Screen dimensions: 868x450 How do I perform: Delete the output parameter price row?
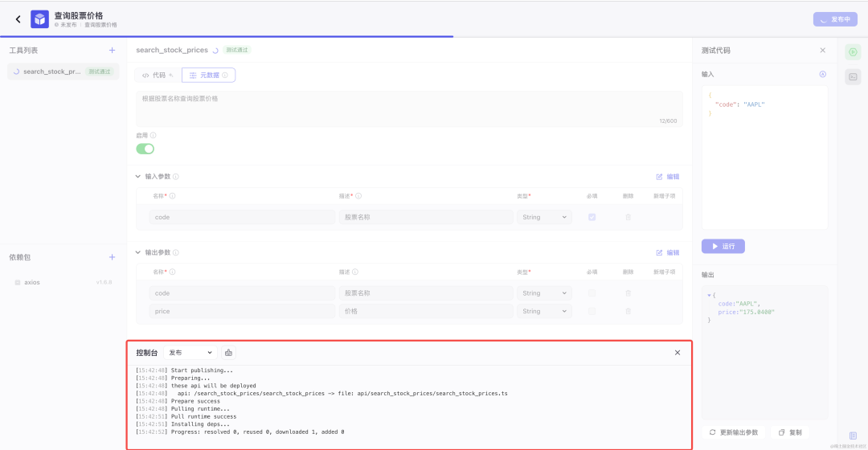(x=628, y=311)
